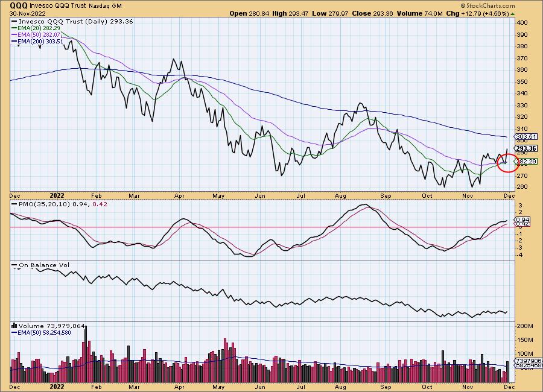543x392 pixels.
Task: Click the StockCharts.com label at top right
Action: pos(487,5)
